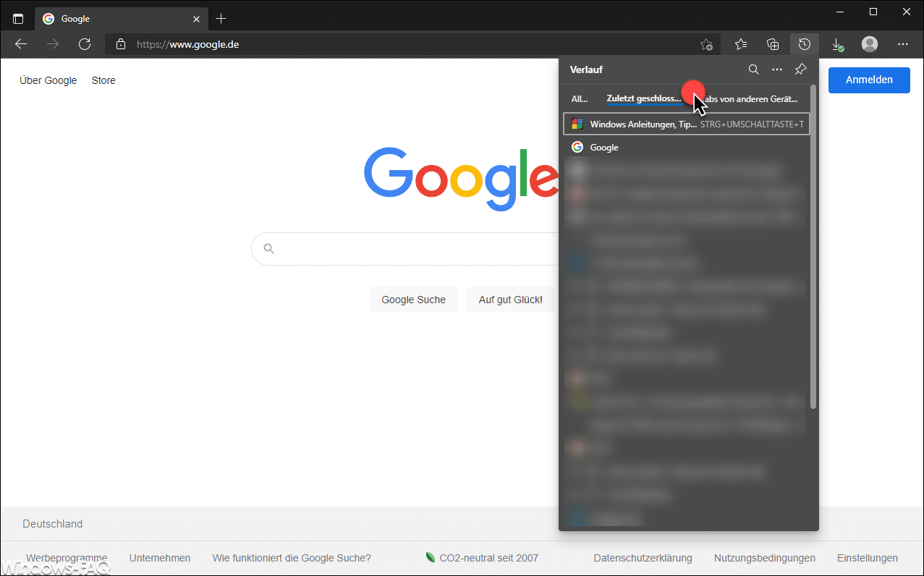Screen dimensions: 924x576
Task: Reopen Windows Anleitungen, Tip... entry
Action: click(x=686, y=124)
